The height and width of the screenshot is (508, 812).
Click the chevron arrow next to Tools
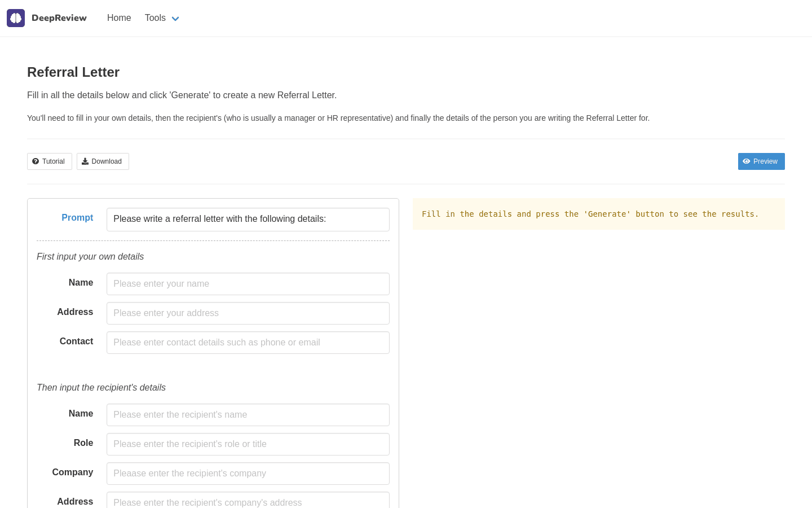pos(175,19)
